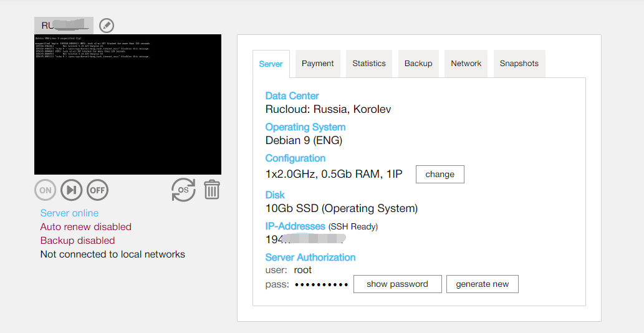
Task: Open the server console preview thumbnail
Action: (128, 104)
